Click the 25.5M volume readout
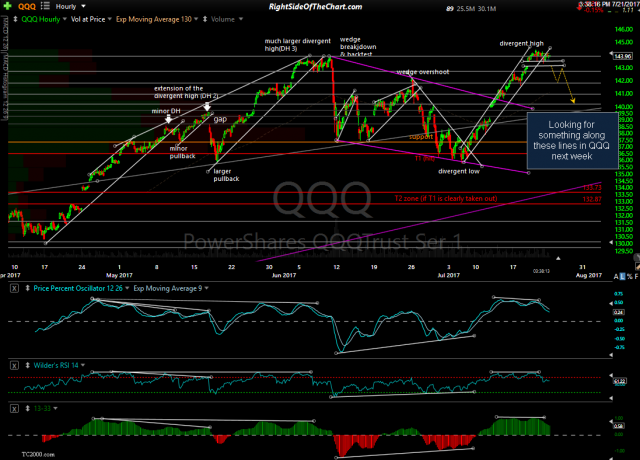The height and width of the screenshot is (460, 640). 465,9
